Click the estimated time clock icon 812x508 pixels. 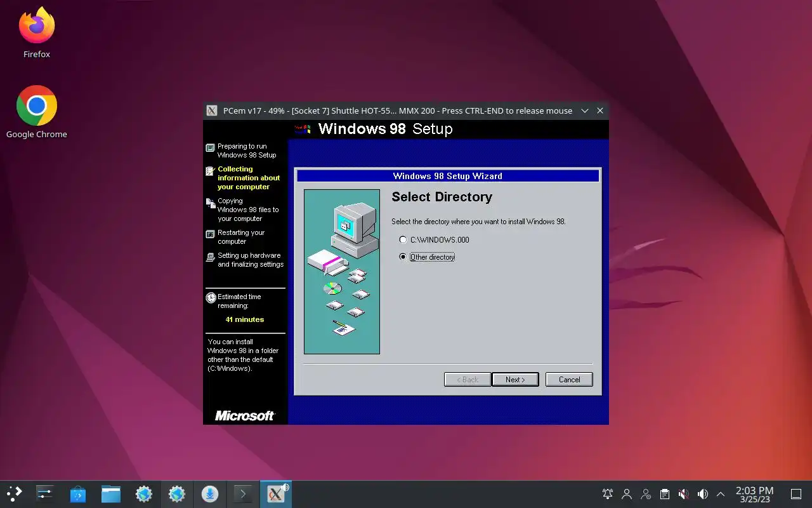click(211, 297)
